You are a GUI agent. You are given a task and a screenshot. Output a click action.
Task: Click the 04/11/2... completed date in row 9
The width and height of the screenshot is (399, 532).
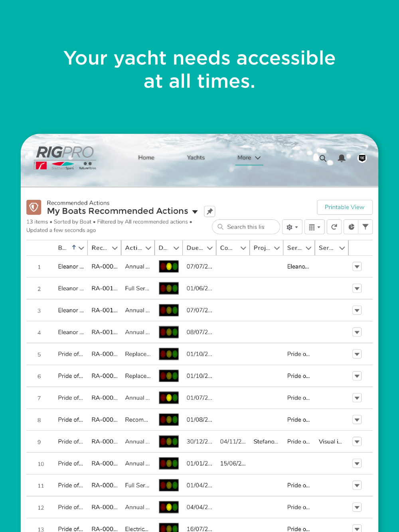tap(233, 441)
